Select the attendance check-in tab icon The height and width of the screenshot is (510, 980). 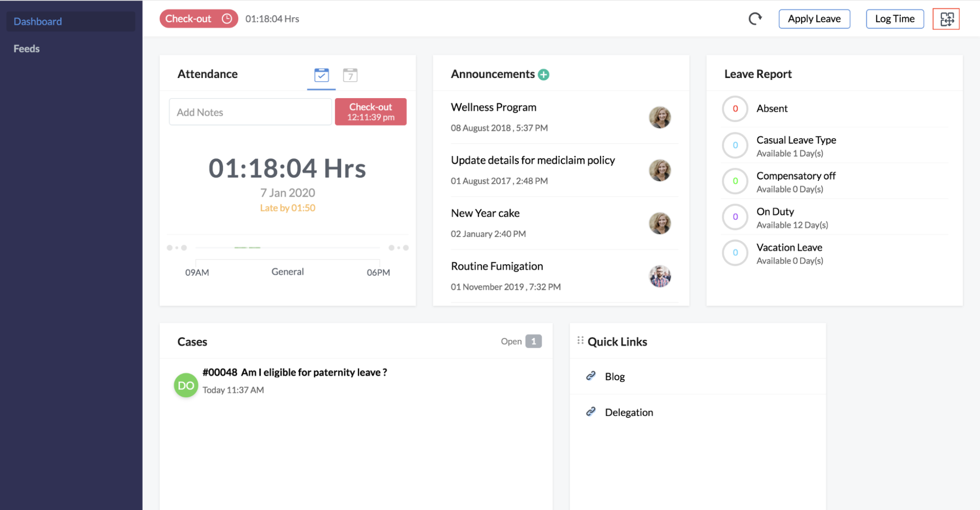pyautogui.click(x=321, y=75)
